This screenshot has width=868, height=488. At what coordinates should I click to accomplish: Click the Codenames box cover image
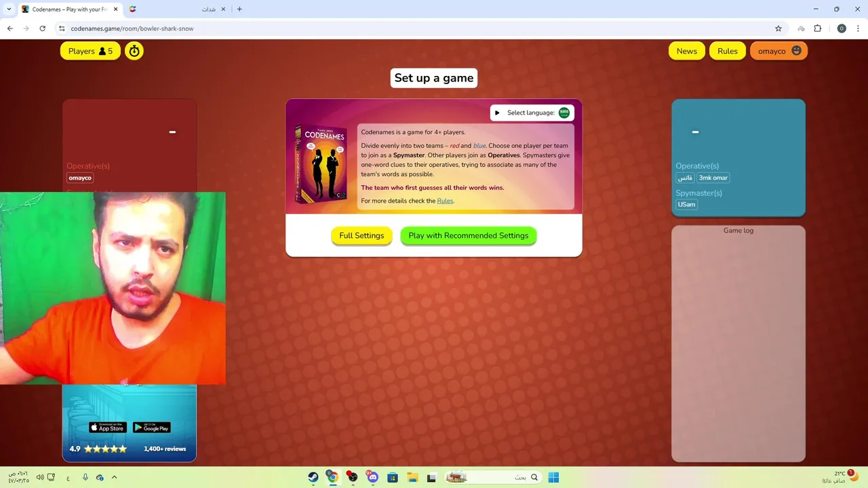click(321, 165)
